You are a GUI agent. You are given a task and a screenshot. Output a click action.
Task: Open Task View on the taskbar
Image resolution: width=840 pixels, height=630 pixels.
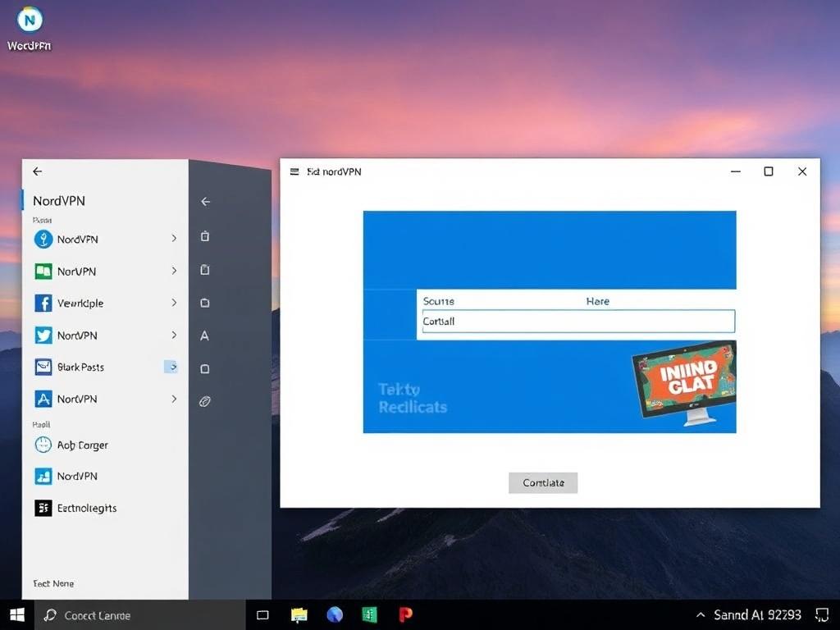[x=262, y=615]
